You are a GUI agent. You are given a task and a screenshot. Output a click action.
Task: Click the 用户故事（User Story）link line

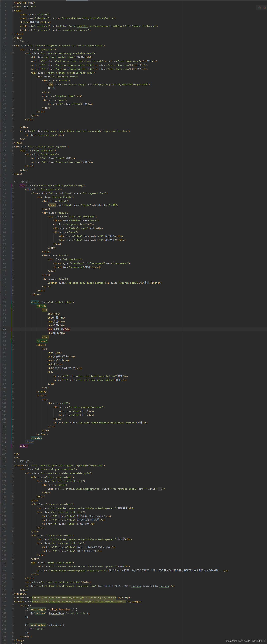click(77, 516)
